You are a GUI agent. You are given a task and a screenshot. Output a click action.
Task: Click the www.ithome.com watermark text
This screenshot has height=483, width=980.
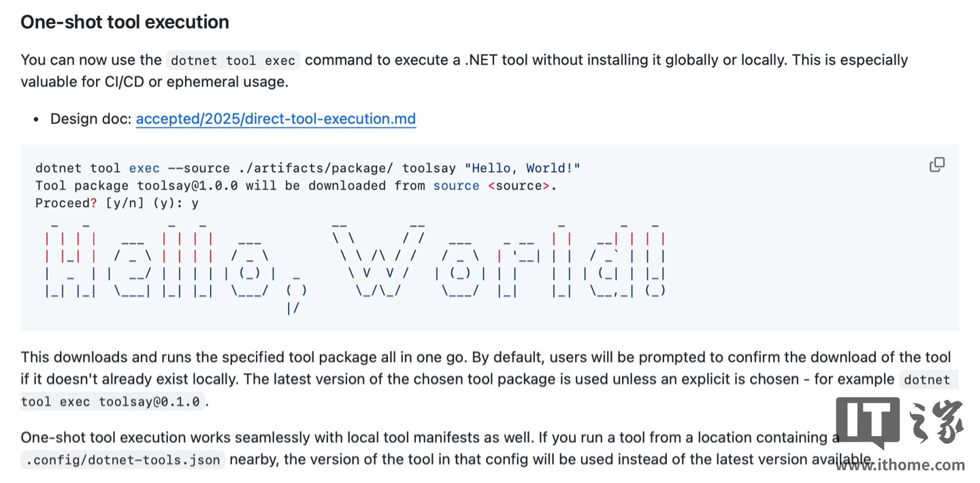[x=900, y=465]
